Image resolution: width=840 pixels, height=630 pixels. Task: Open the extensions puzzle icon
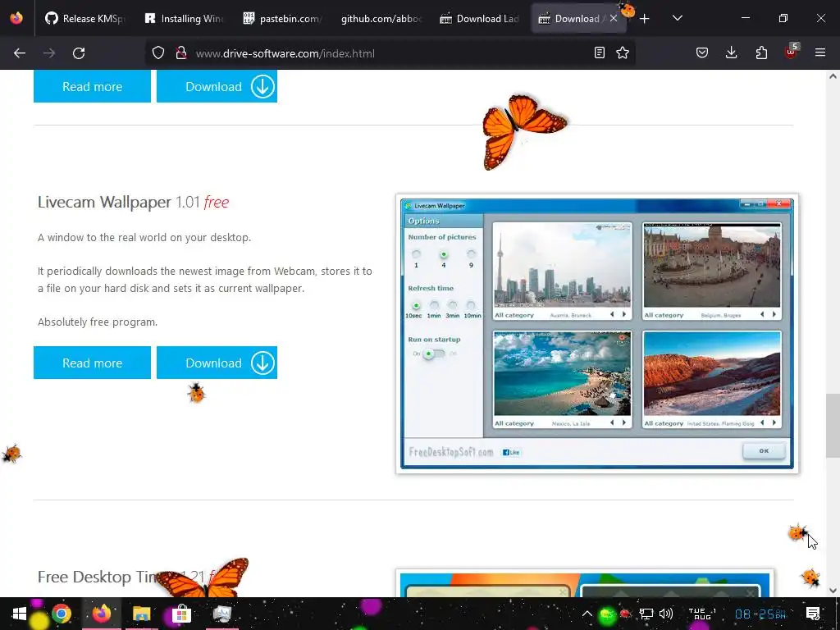pos(761,52)
